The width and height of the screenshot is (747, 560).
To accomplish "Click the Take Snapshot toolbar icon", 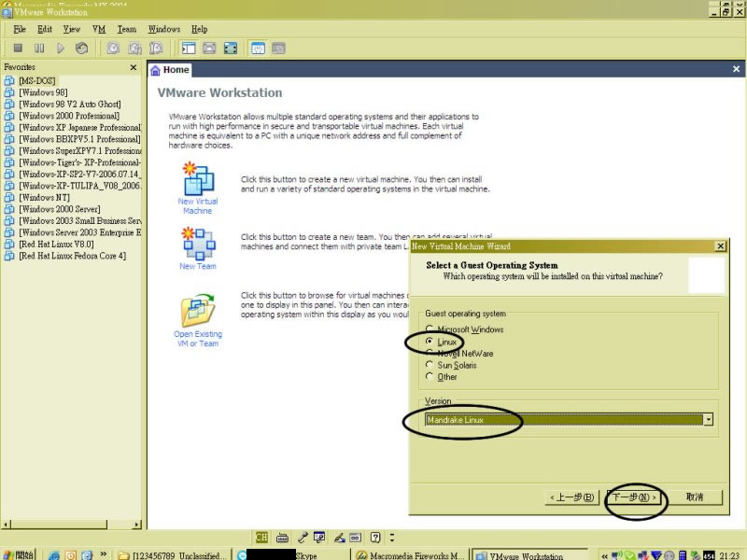I will pos(113,49).
